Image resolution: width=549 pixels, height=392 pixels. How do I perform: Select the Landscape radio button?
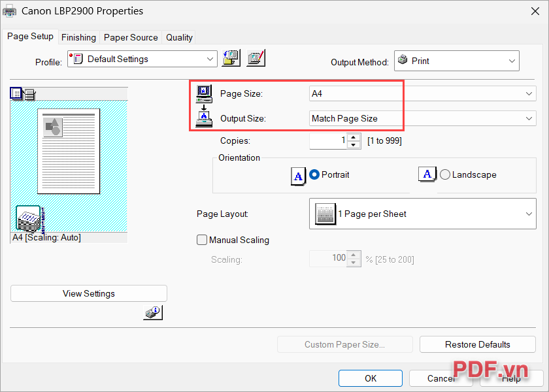[x=445, y=175]
